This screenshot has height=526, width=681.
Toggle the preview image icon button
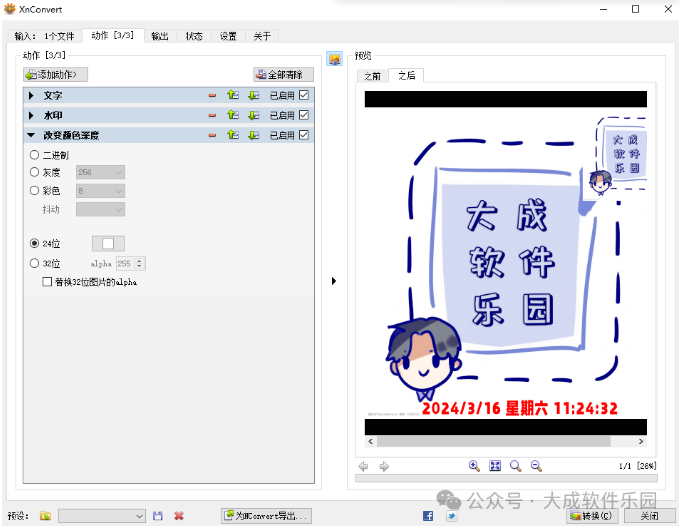[334, 59]
